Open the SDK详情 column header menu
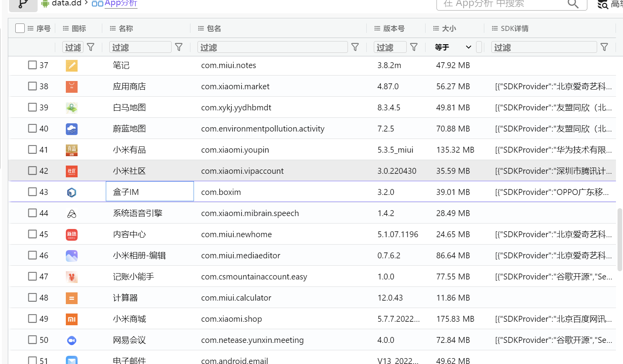Viewport: 623px width, 364px height. pyautogui.click(x=495, y=29)
